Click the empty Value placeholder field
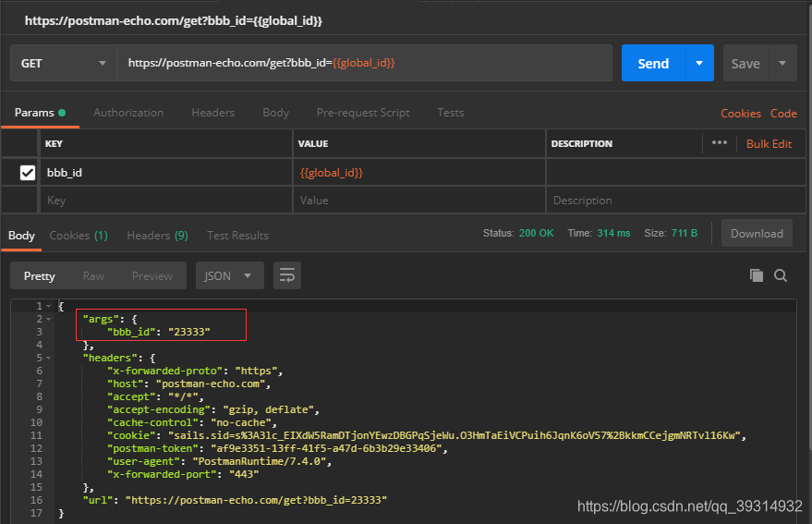This screenshot has height=524, width=812. [419, 200]
